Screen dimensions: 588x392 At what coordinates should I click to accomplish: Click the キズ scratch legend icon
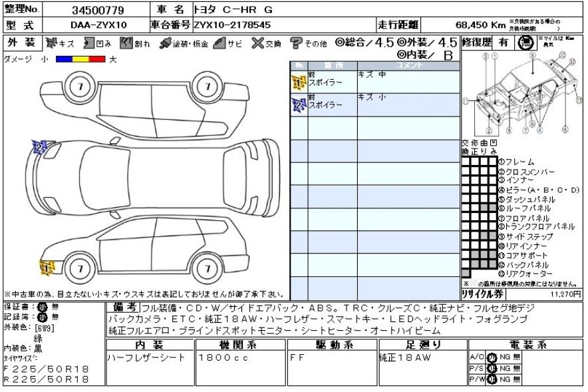[52, 44]
